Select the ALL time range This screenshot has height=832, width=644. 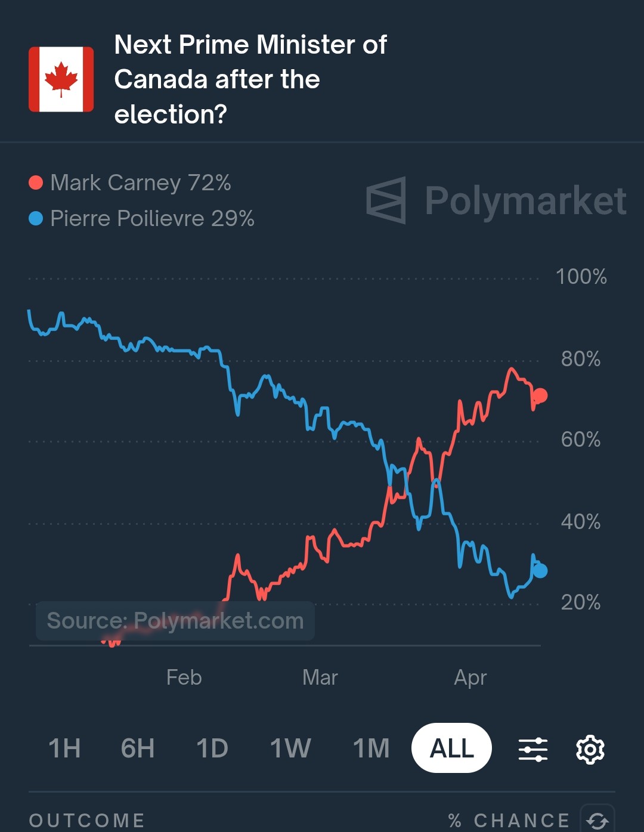tap(451, 748)
